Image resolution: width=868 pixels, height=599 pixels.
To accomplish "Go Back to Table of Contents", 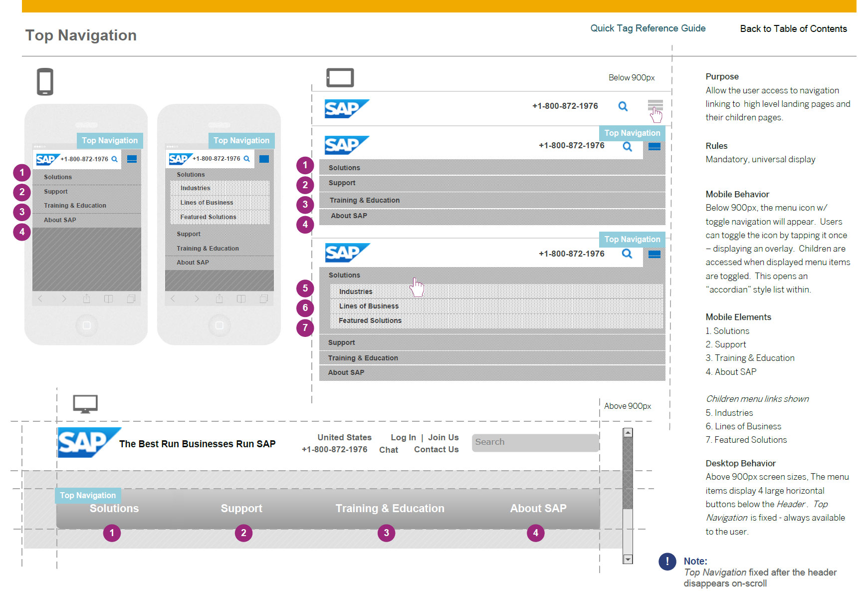I will (793, 29).
